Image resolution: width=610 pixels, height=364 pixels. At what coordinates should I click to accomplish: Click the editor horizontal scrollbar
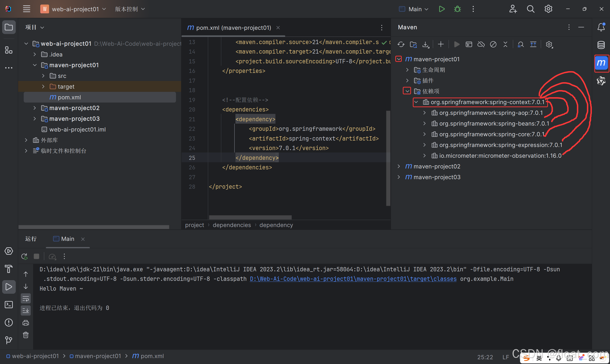click(x=250, y=217)
